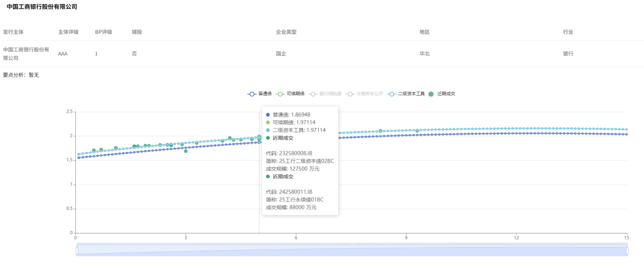The width and height of the screenshot is (644, 275).
Task: Click the 要点分析 text line
Action: [x=21, y=76]
